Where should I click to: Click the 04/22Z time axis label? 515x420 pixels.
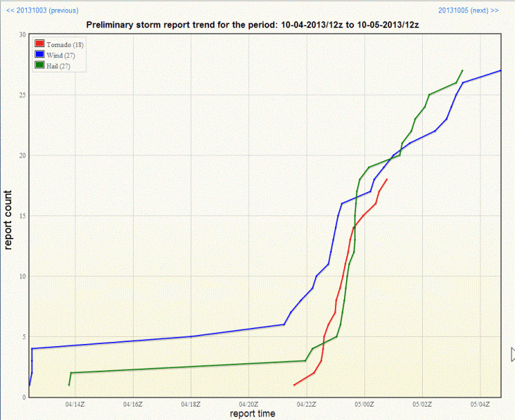pos(307,405)
